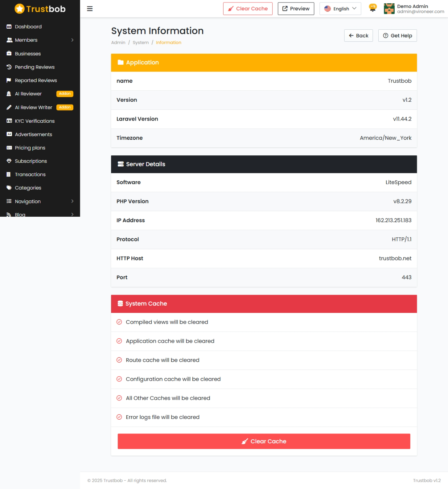Click the admin@vironeer.com email text

click(x=420, y=12)
